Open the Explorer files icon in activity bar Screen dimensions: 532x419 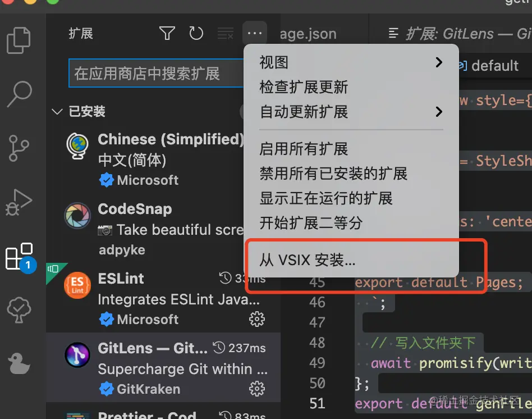coord(19,40)
